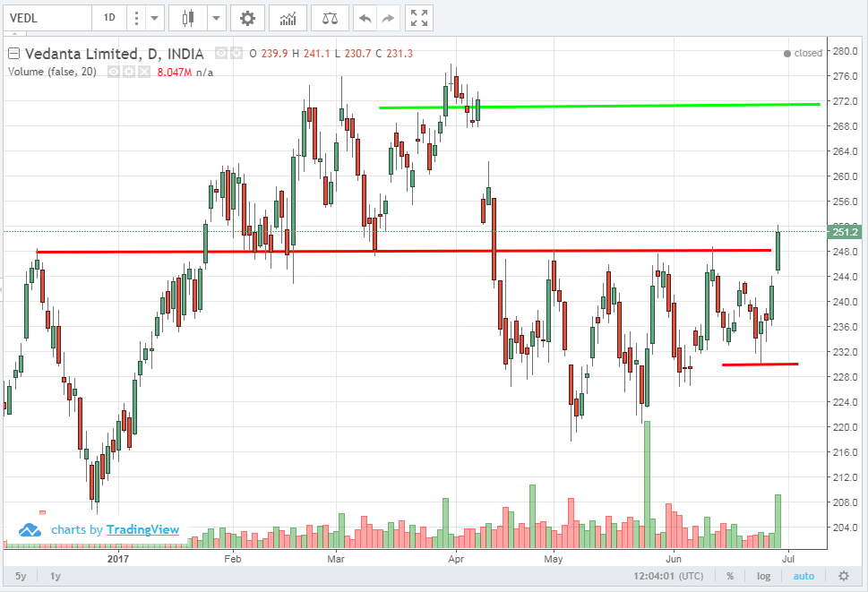The image size is (868, 592).
Task: Toggle visibility eye for Vedanta Limited series
Action: pyautogui.click(x=221, y=53)
